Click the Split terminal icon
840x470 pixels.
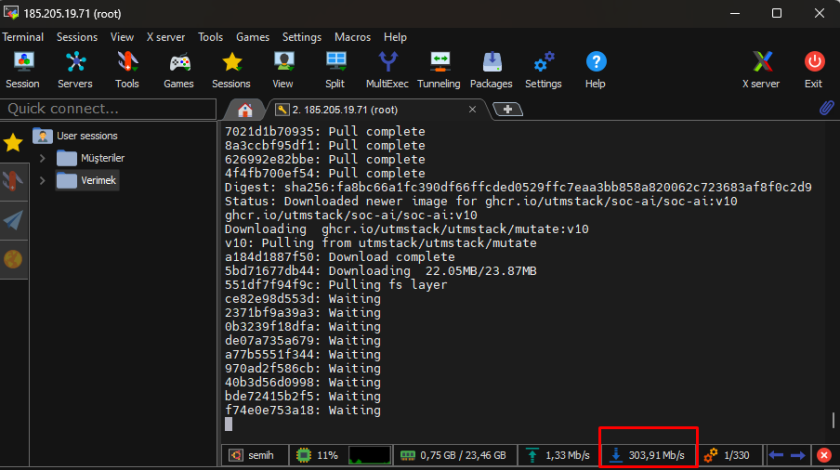(x=335, y=69)
